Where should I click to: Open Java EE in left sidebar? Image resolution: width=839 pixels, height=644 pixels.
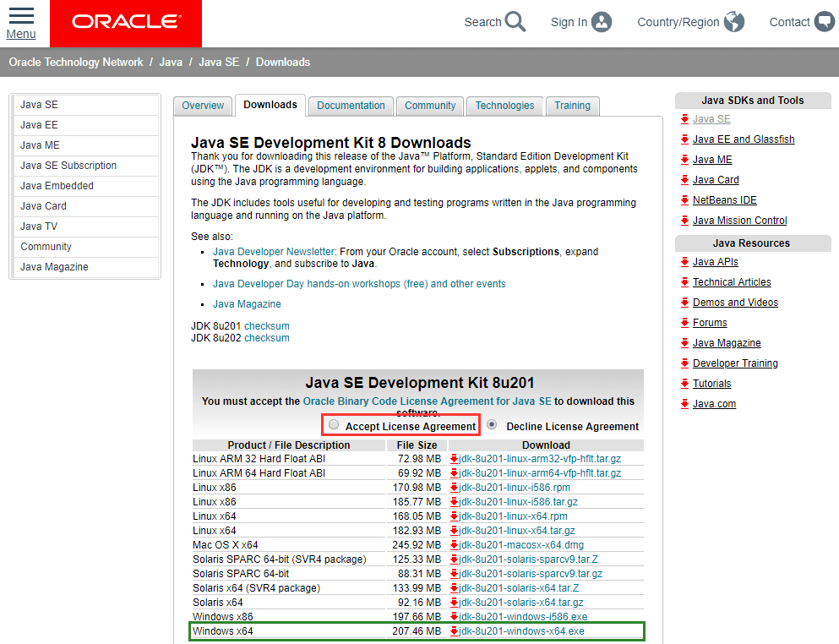tap(85, 125)
